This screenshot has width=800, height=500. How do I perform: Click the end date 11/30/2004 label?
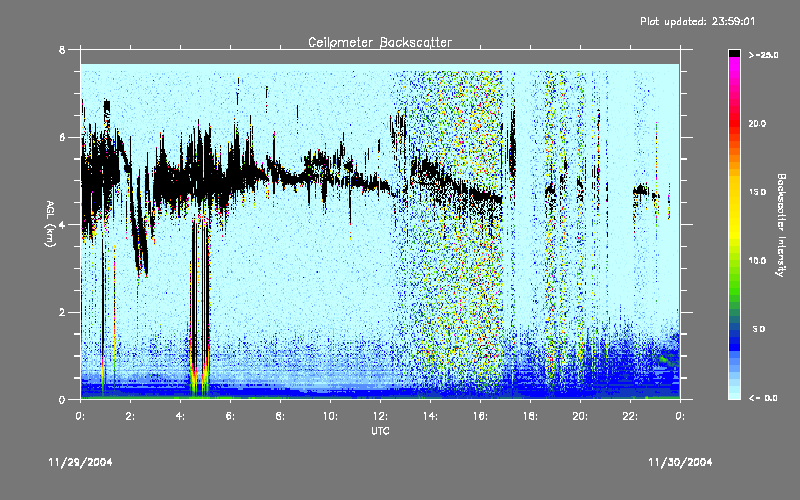(x=680, y=462)
